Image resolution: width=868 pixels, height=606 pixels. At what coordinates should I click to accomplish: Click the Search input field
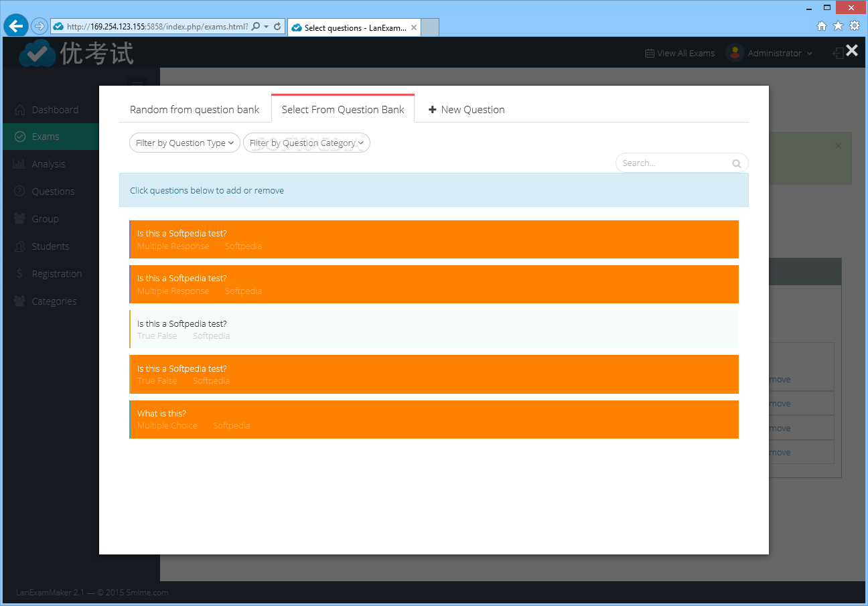(682, 163)
